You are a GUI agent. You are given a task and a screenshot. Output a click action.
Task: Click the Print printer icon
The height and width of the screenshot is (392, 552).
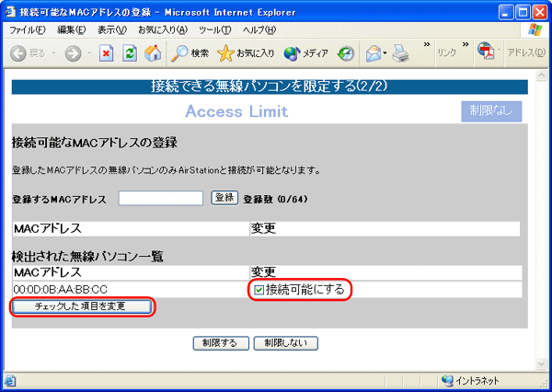pyautogui.click(x=401, y=53)
